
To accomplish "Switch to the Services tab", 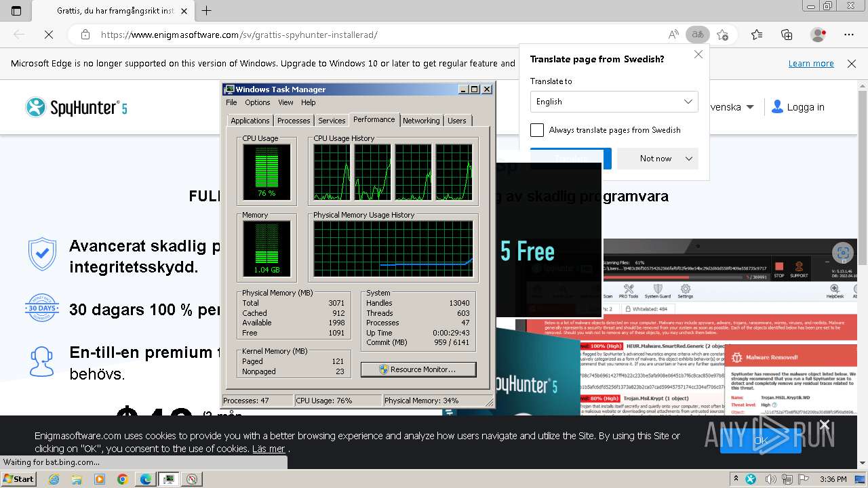I will pos(332,121).
